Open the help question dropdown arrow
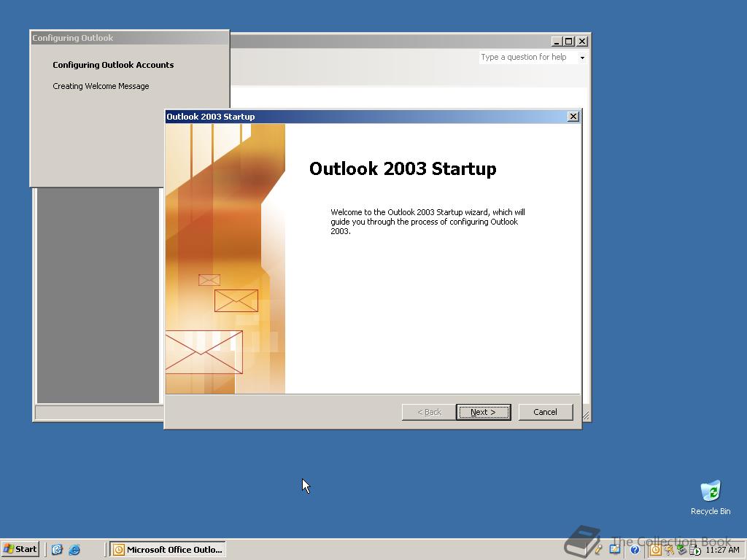 click(x=582, y=58)
